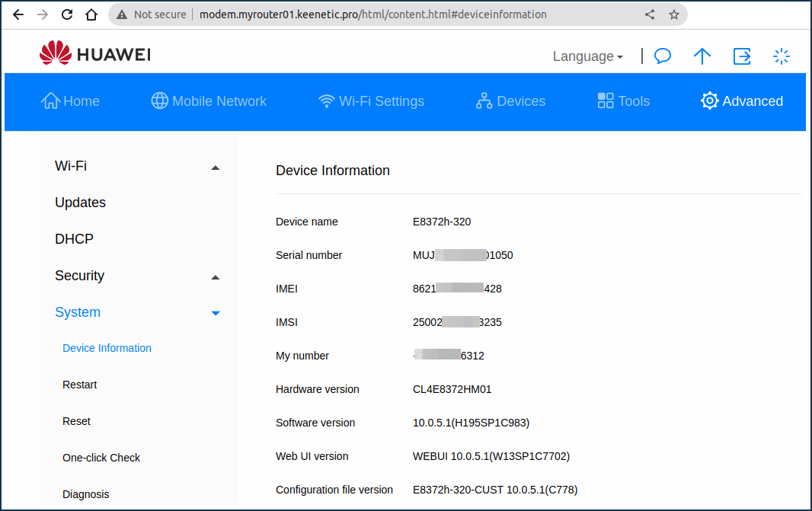The width and height of the screenshot is (812, 511).
Task: Collapse the System section chevron
Action: [216, 313]
